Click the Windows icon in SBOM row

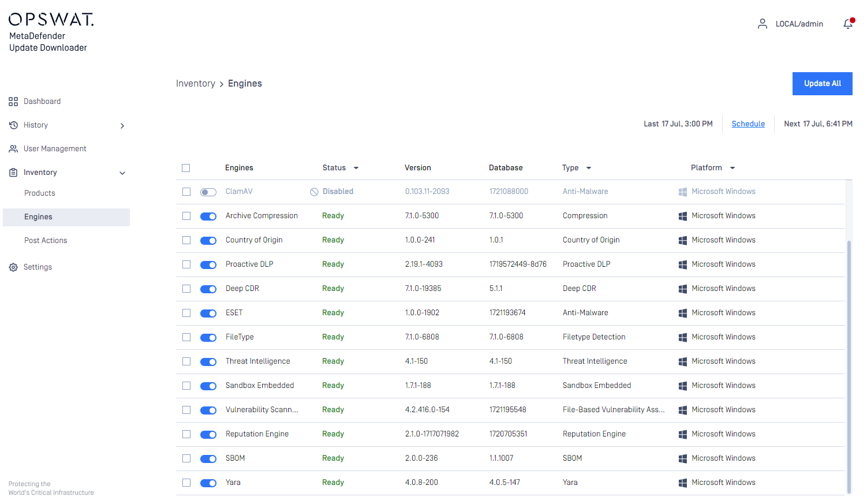coord(683,458)
